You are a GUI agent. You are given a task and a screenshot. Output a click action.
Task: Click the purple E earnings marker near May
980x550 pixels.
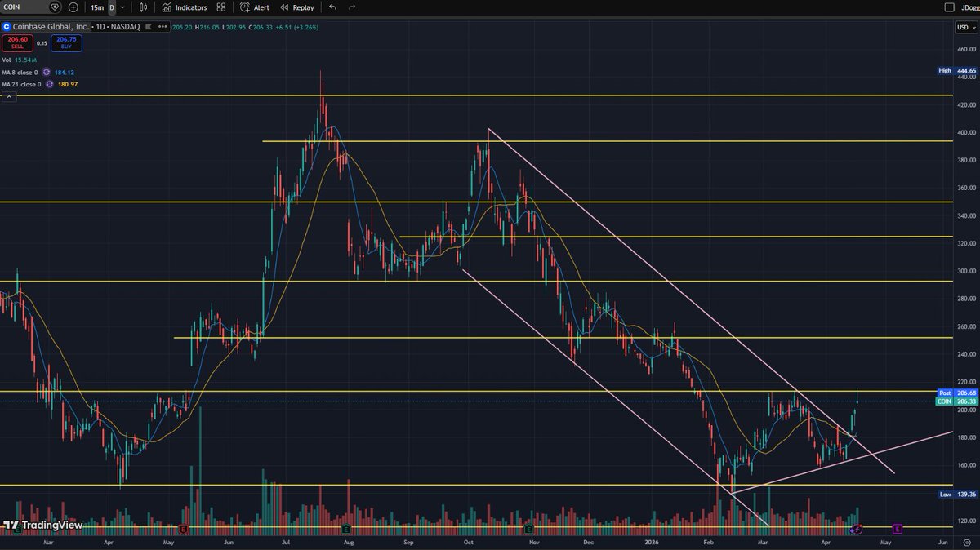pyautogui.click(x=897, y=530)
